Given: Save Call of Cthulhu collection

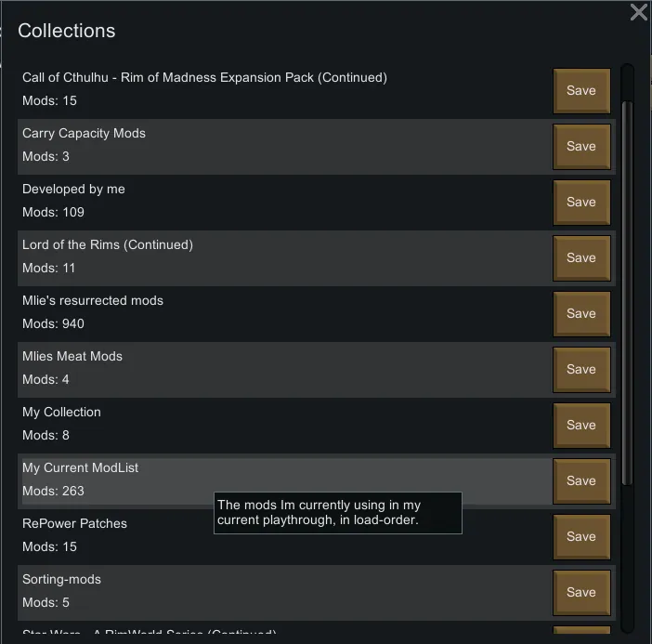Looking at the screenshot, I should tap(581, 90).
